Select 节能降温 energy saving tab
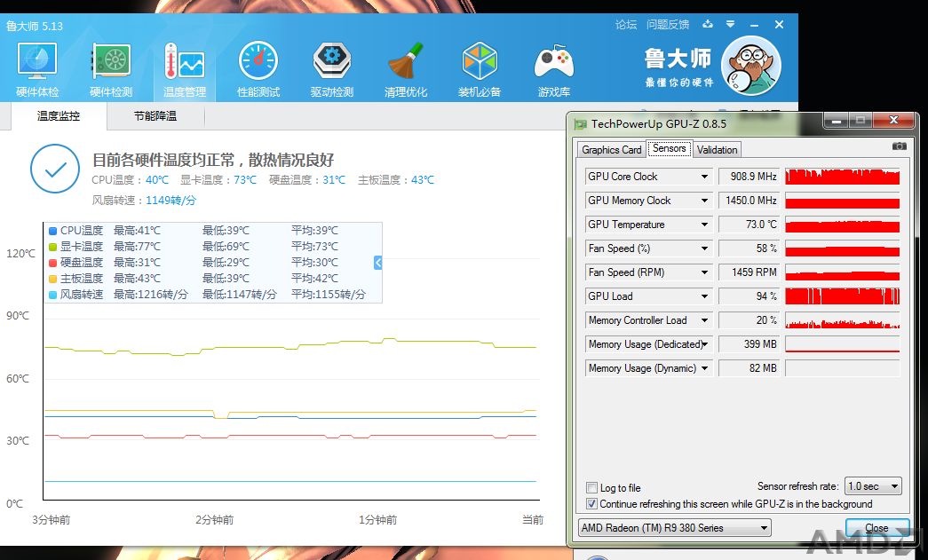This screenshot has width=928, height=560. point(155,116)
